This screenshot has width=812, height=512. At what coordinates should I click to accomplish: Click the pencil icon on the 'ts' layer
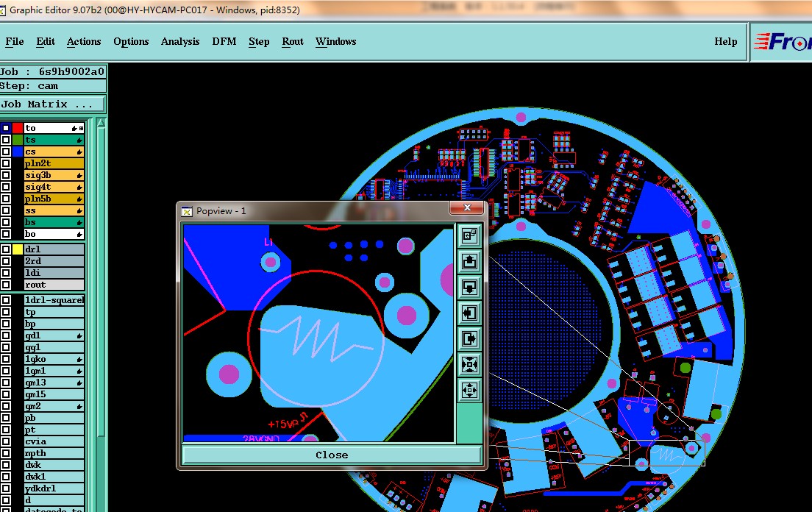click(79, 140)
